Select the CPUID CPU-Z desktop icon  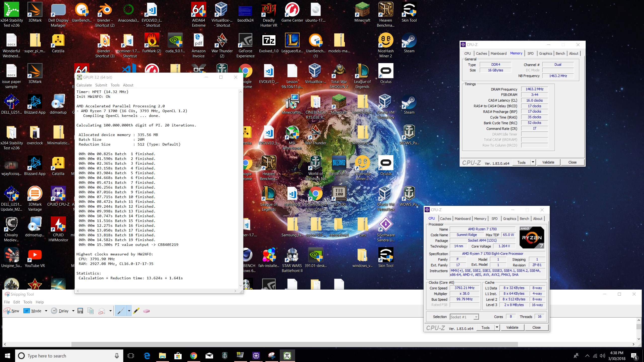click(58, 196)
